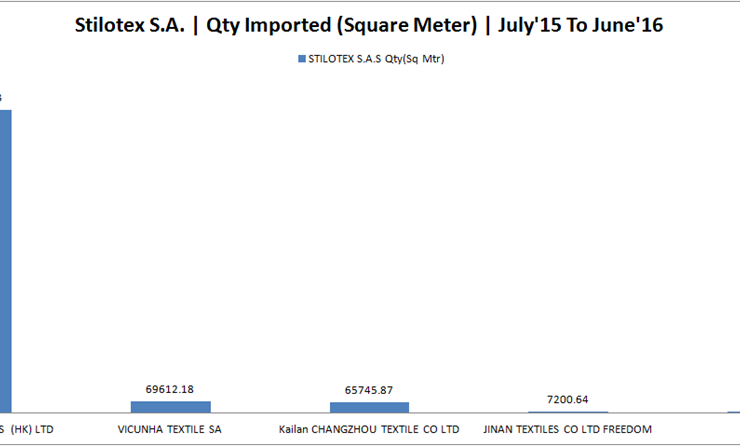Select the 65745.87 data label
740x446 pixels.
pyautogui.click(x=369, y=390)
